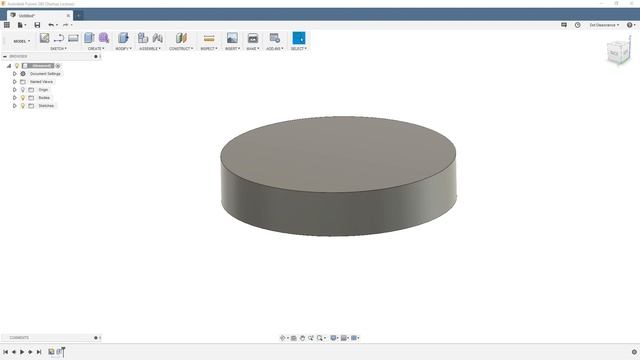Viewport: 640px width, 360px height.
Task: Open the Viewports layout menu
Action: pos(355,338)
